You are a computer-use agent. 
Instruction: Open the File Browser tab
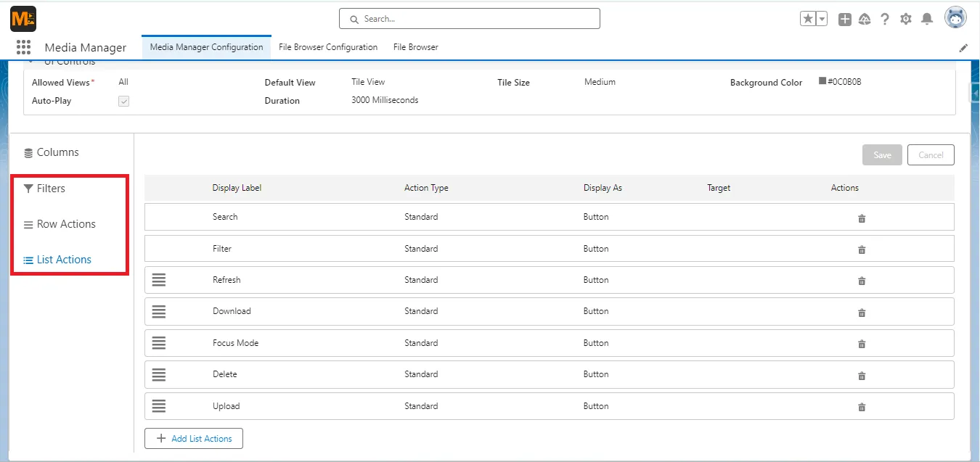[x=415, y=46]
